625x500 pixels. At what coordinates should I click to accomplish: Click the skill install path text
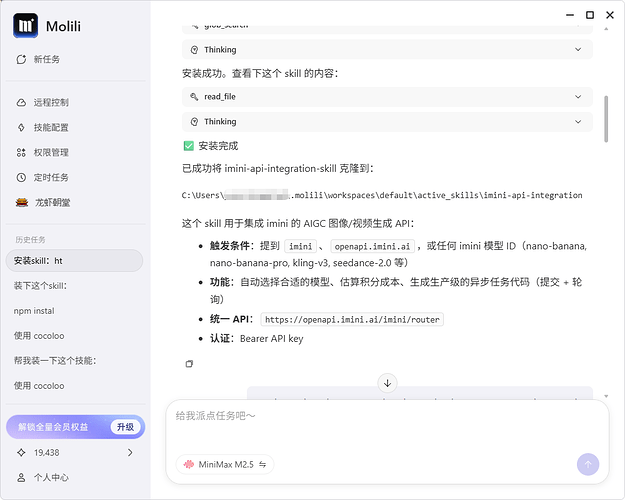click(382, 195)
